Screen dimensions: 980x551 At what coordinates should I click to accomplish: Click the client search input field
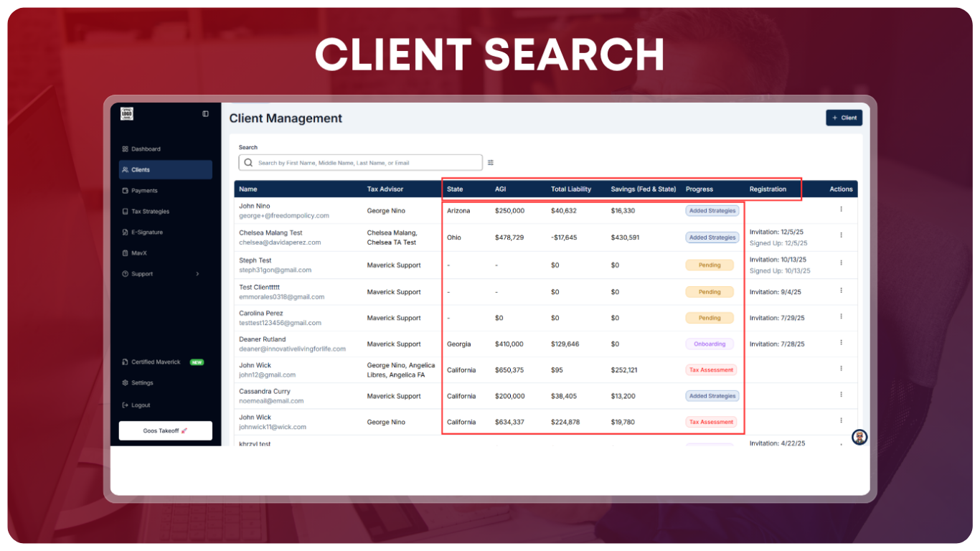366,163
